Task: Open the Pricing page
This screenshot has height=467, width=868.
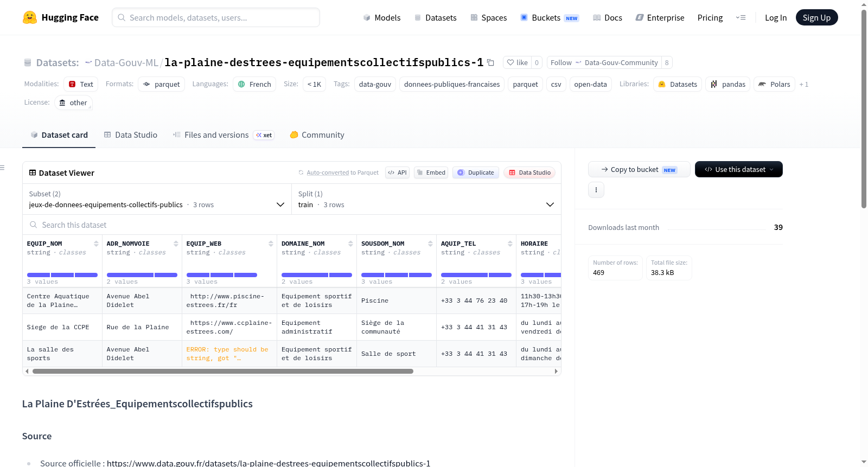Action: (710, 17)
